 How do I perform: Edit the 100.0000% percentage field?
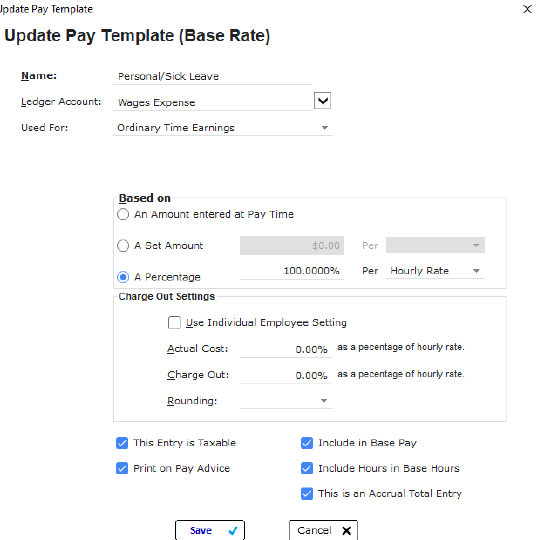(x=292, y=271)
